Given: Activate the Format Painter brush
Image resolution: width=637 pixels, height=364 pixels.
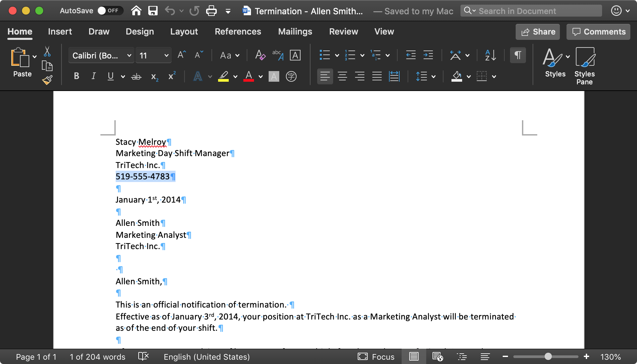Looking at the screenshot, I should 47,80.
